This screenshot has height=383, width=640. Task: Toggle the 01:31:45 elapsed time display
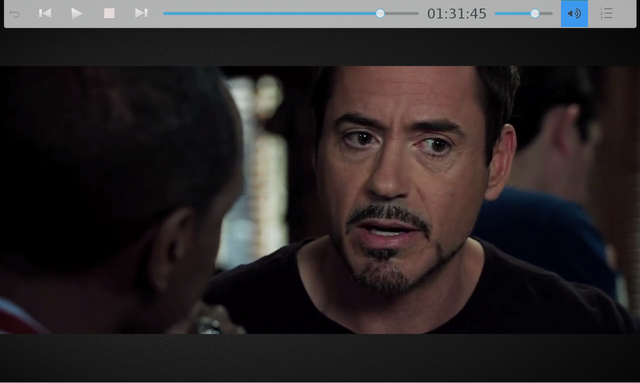(457, 14)
